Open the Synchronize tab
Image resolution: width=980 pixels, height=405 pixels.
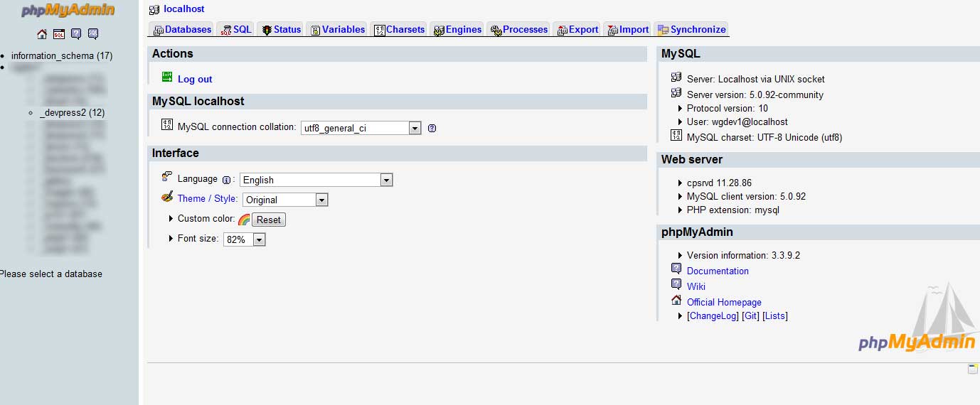point(691,29)
